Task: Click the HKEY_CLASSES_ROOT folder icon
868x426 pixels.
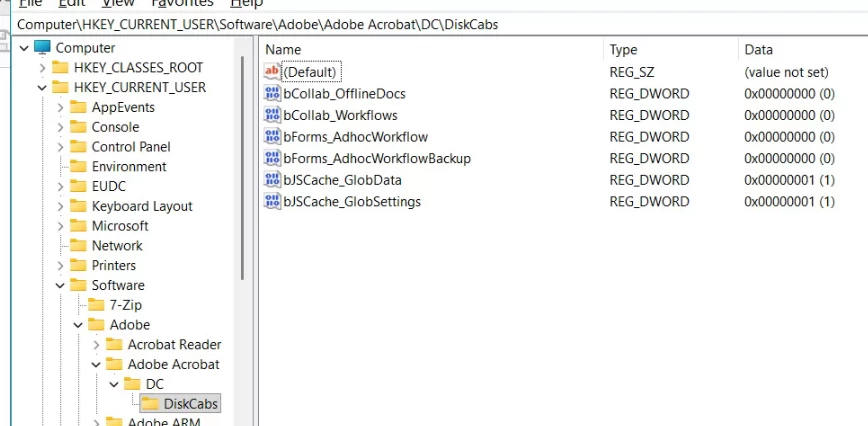Action: click(60, 67)
